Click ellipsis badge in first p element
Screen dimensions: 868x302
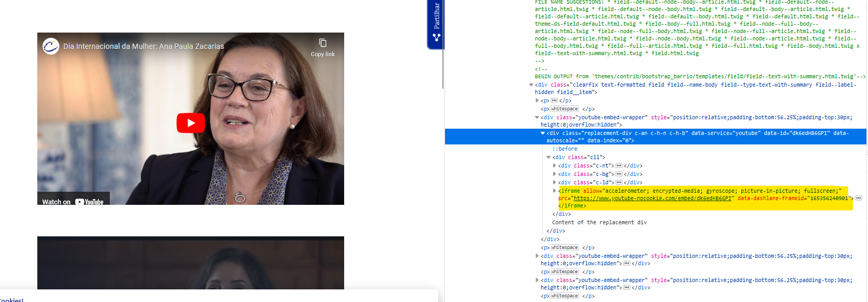click(554, 100)
